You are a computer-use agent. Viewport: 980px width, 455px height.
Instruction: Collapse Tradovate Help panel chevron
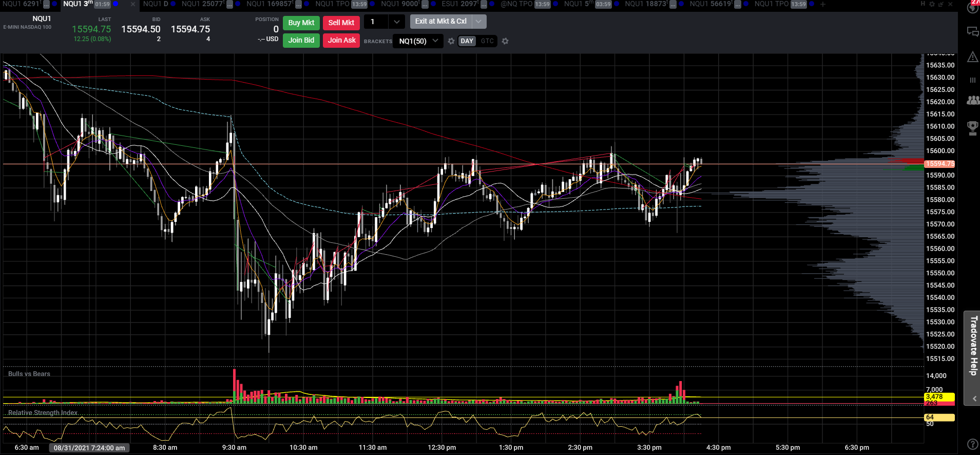[974, 399]
